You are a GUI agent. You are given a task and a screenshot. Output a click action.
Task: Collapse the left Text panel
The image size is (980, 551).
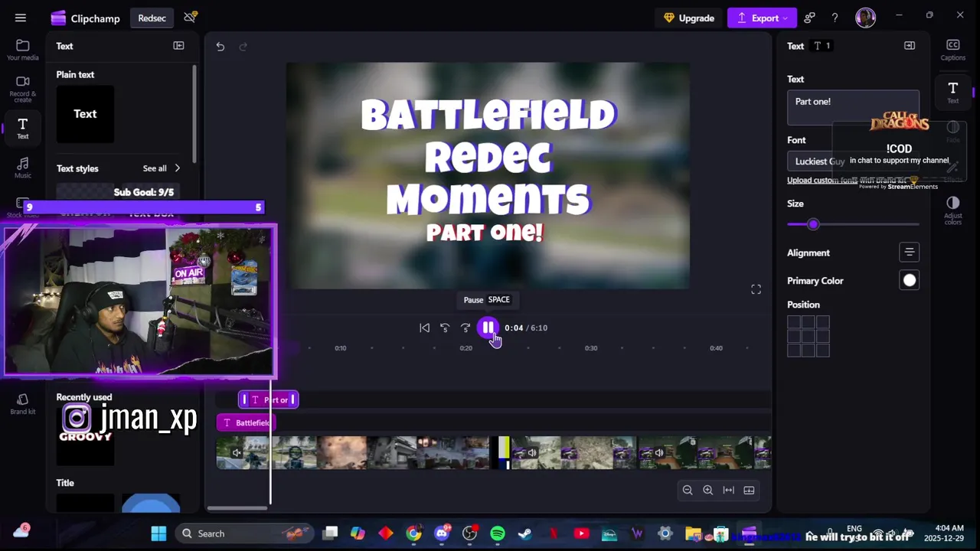[178, 46]
